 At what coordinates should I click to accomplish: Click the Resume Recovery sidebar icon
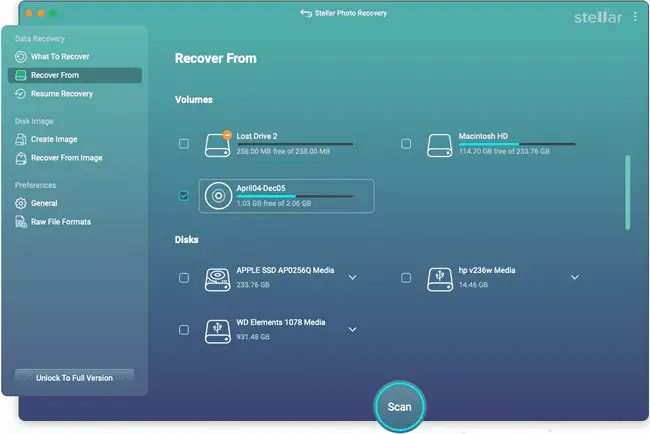point(21,94)
